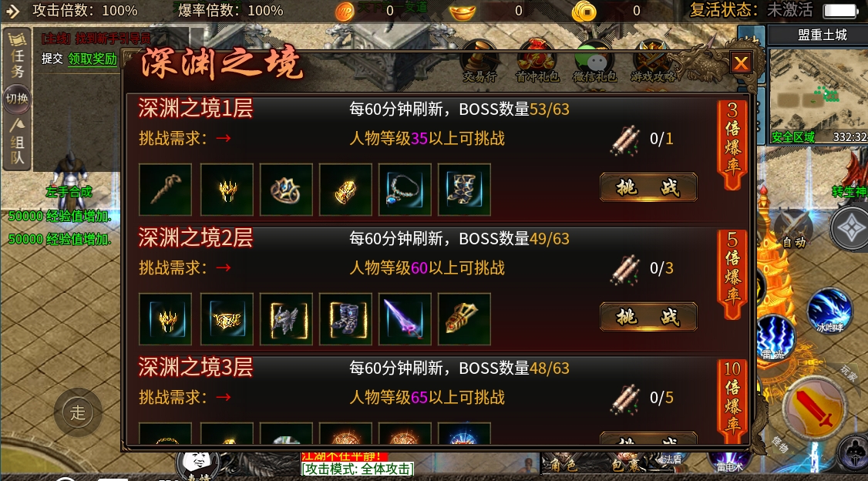Open the 游戏攻略 crossed-swords guide icon
The width and height of the screenshot is (868, 481).
pos(653,62)
